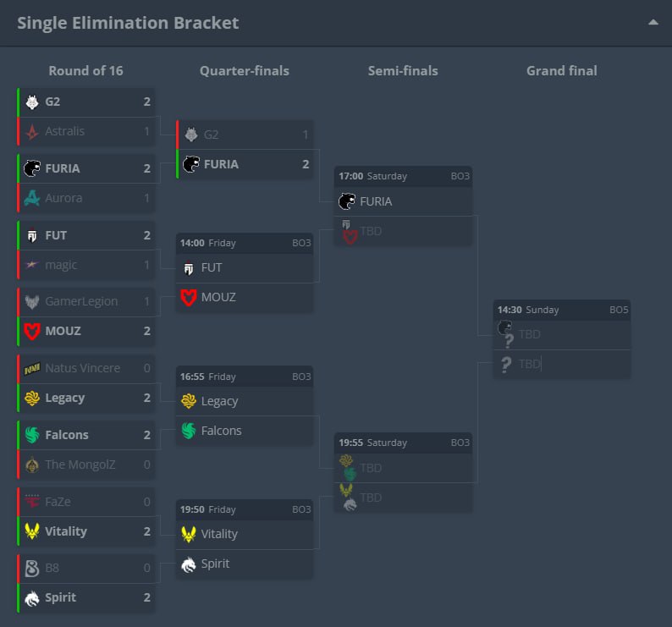
Task: Open the 19:55 Saturday semi-final header
Action: (403, 443)
